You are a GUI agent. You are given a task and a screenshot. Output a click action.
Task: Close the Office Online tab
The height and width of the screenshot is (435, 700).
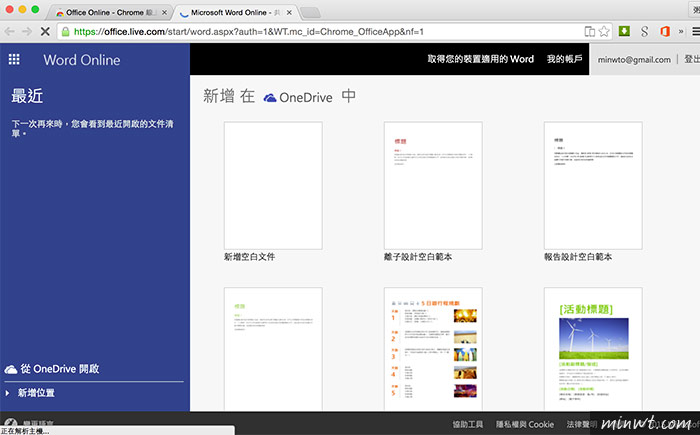pos(164,13)
